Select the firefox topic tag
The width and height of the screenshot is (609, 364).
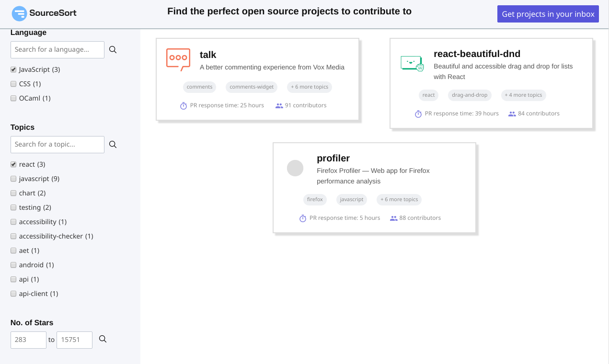315,199
